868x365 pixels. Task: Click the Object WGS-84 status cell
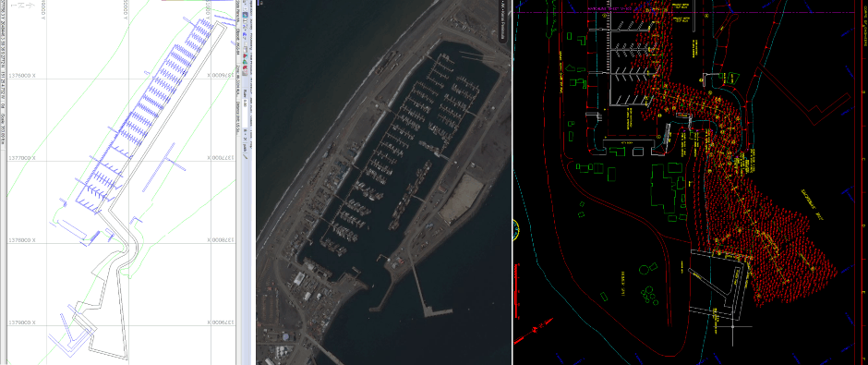click(x=238, y=42)
